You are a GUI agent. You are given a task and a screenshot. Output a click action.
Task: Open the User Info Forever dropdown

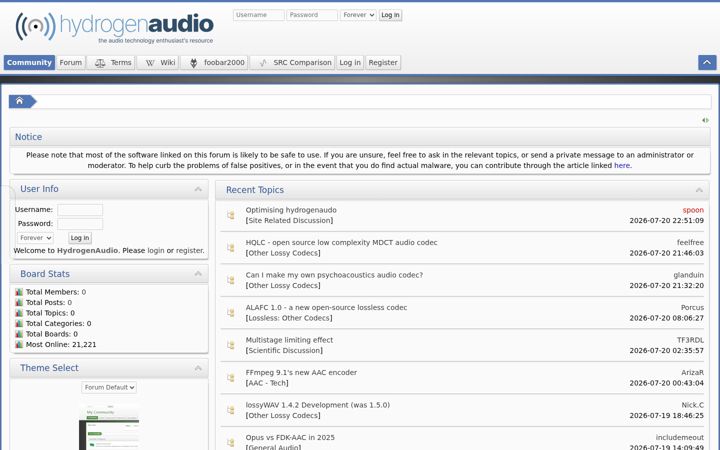[x=35, y=238]
